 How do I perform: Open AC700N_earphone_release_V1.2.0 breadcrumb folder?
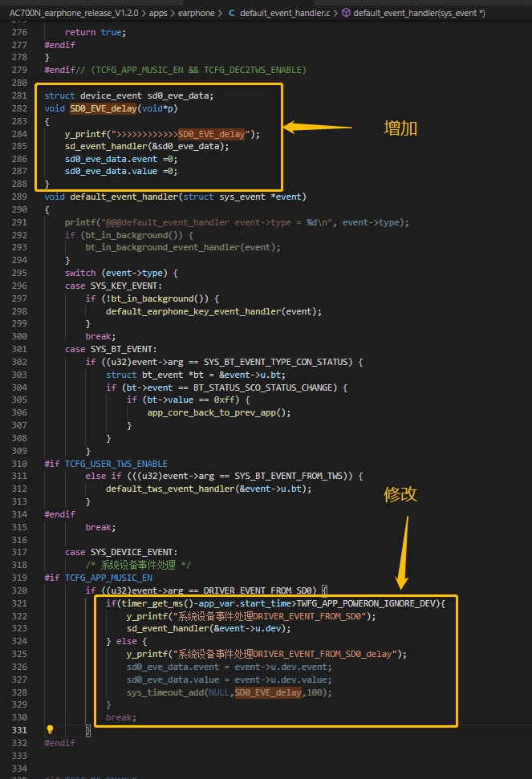74,13
